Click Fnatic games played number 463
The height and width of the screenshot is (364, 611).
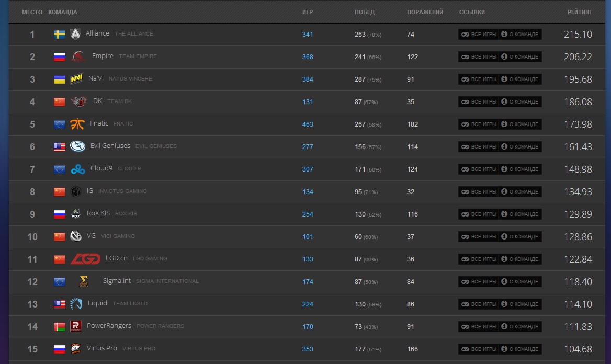308,124
